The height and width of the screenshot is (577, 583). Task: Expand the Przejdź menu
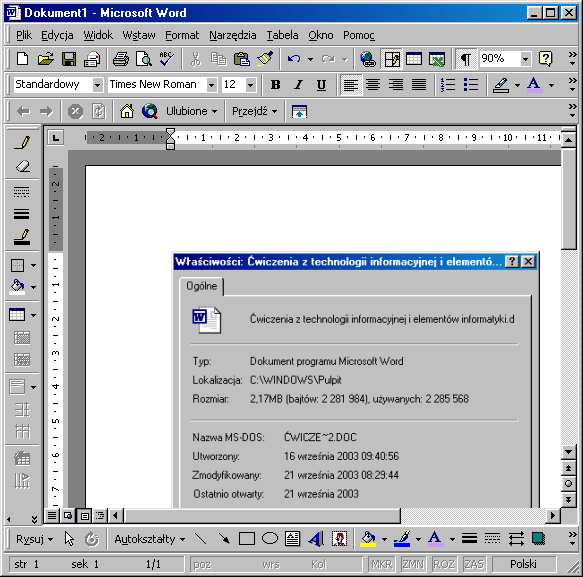click(x=254, y=111)
